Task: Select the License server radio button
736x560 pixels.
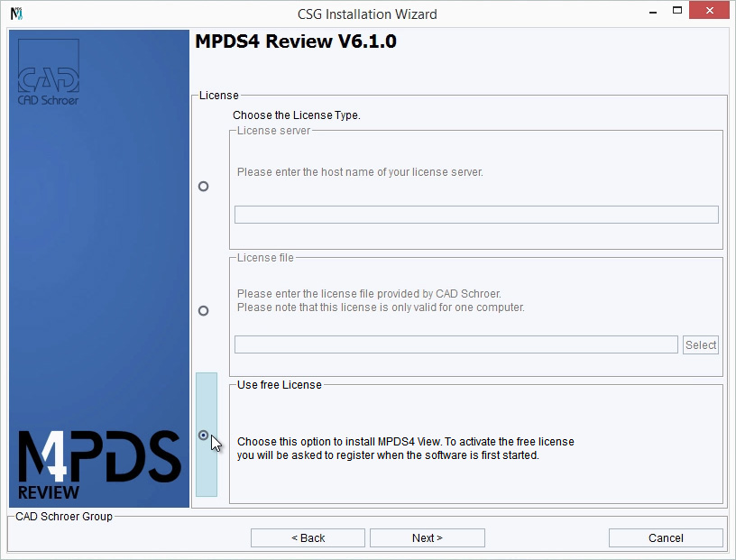Action: click(x=203, y=187)
